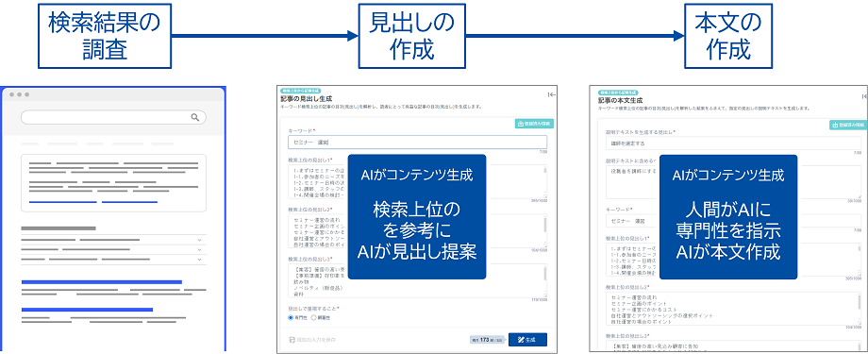The width and height of the screenshot is (868, 354).
Task: Click the 説明テキストを生成する見出し field
Action: 733,143
